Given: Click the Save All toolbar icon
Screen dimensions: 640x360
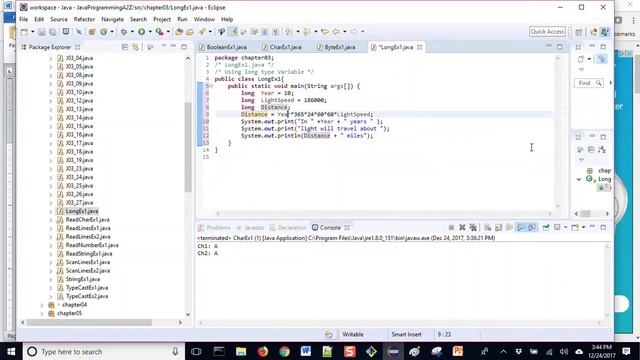Looking at the screenshot, I should tap(53, 32).
